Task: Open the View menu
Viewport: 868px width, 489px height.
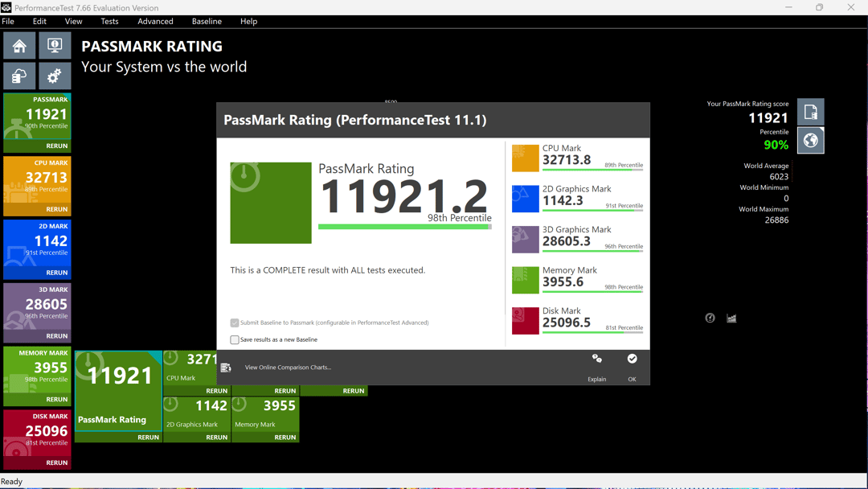Action: coord(74,21)
